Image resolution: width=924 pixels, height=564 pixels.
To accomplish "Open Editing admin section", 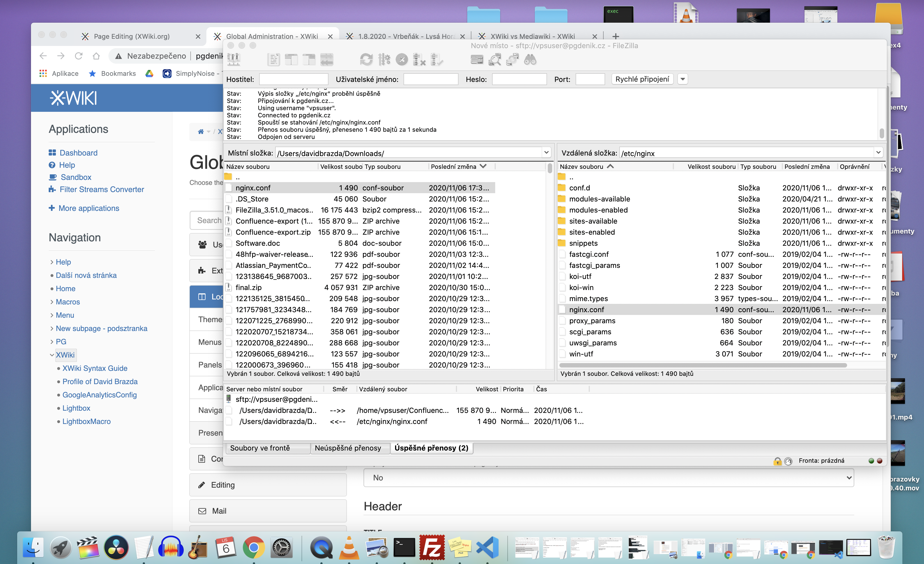I will pos(268,485).
